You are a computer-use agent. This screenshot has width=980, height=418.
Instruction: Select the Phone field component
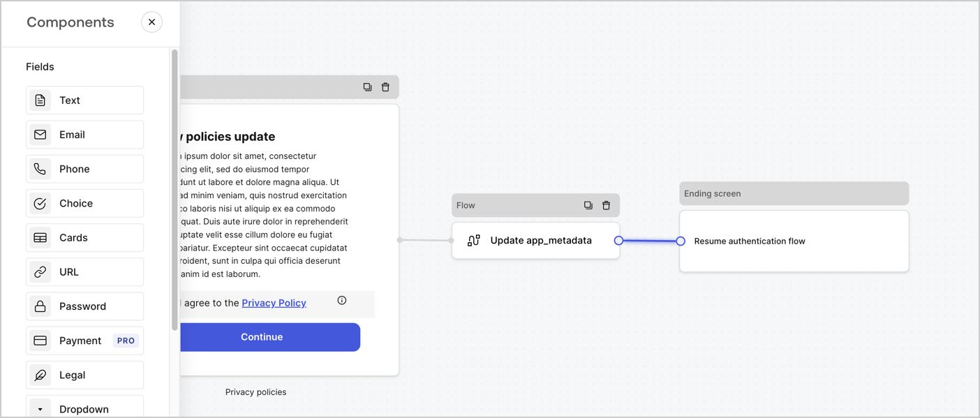(x=84, y=168)
